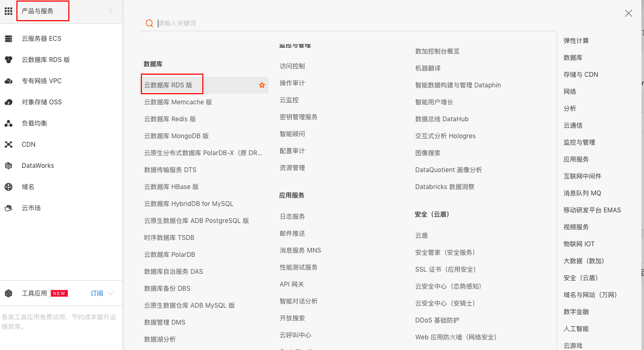Click the ECS cloud server icon
Screen dimensions: 644x350
pyautogui.click(x=8, y=39)
